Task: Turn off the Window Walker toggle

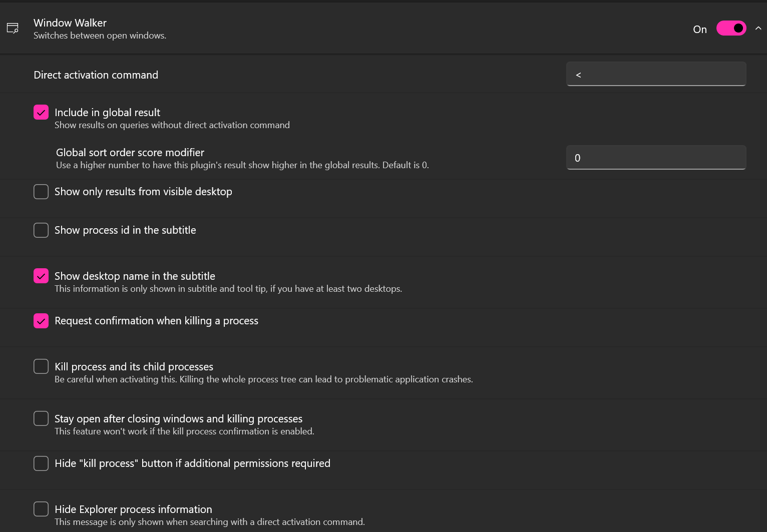Action: click(731, 29)
